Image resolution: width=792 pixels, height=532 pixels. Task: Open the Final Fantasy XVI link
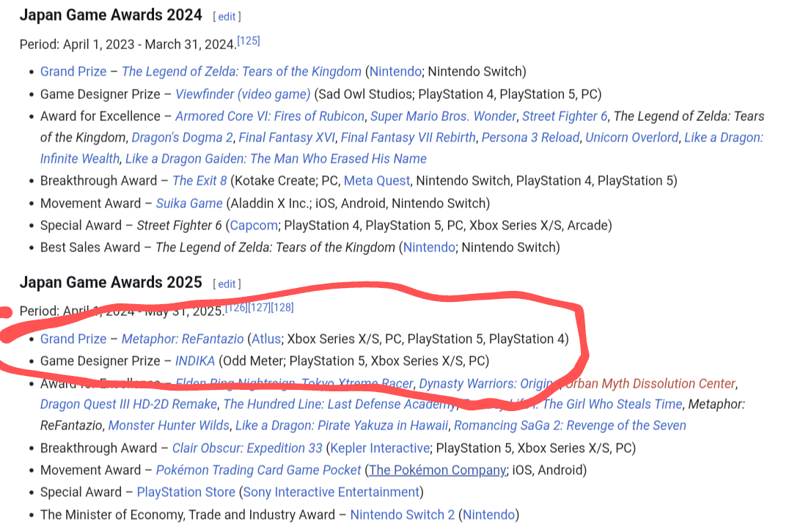[x=287, y=138]
